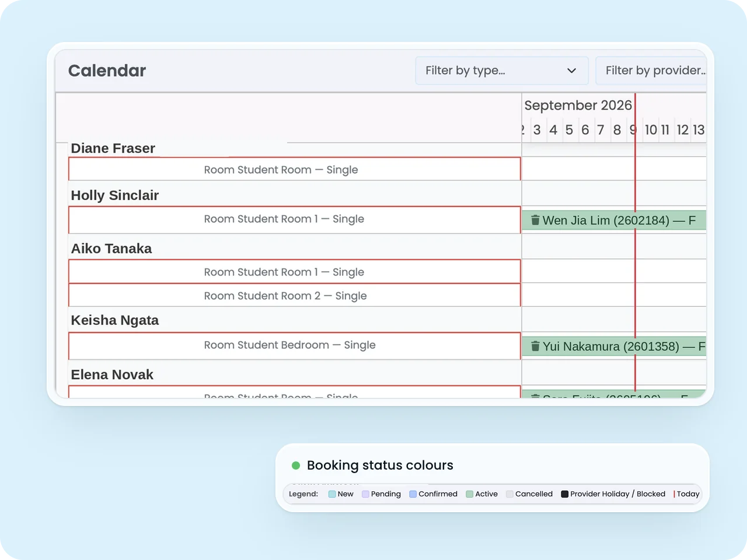Screen dimensions: 747x560
Task: Click the September 2026 month header
Action: (578, 105)
